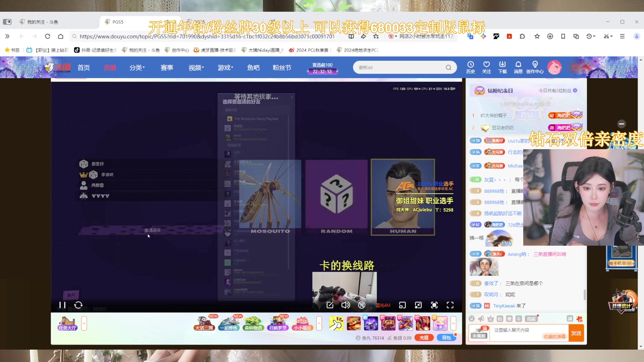
Task: Open 大话三国 game icon
Action: click(204, 323)
